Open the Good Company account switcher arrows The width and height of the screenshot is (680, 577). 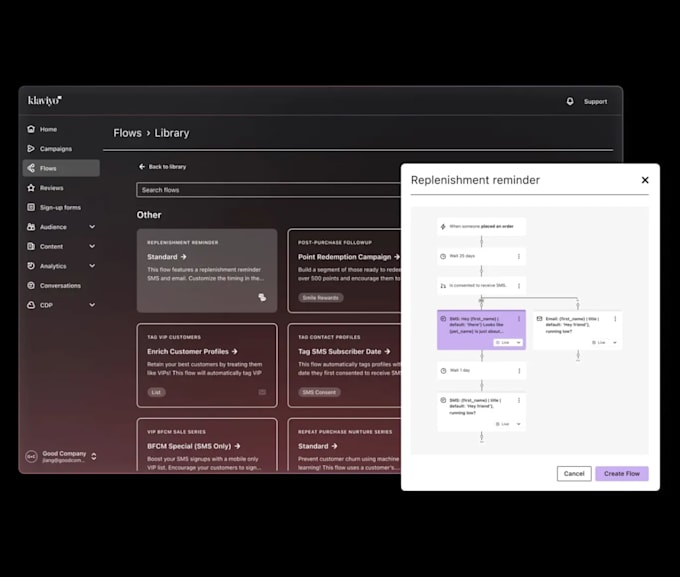click(x=94, y=456)
